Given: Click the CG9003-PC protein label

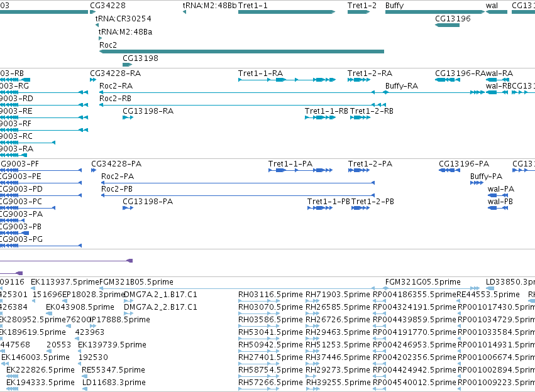Looking at the screenshot, I should pyautogui.click(x=21, y=202).
